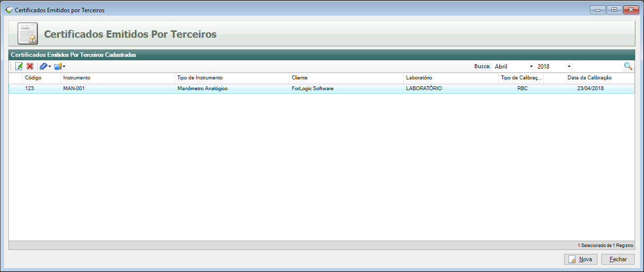Click the folder with lightning bolt icon

coord(57,66)
